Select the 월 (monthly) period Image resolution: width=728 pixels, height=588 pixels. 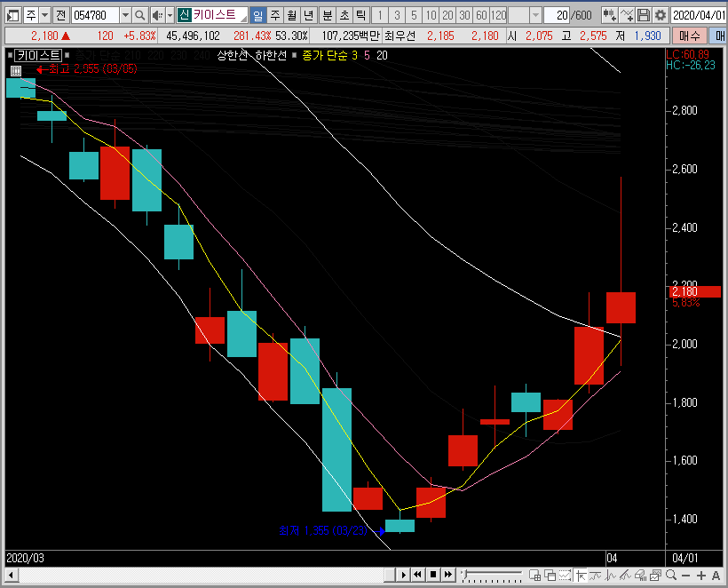(x=292, y=15)
